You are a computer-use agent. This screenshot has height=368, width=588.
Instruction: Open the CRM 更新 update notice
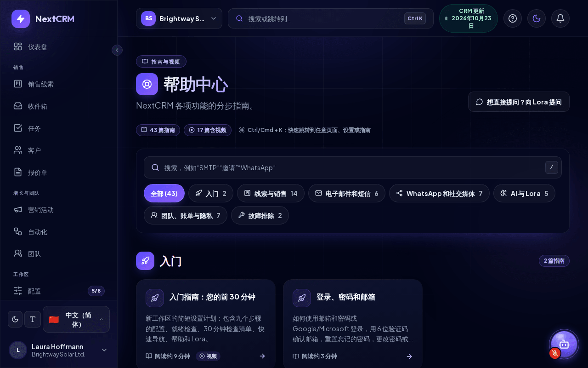click(469, 18)
